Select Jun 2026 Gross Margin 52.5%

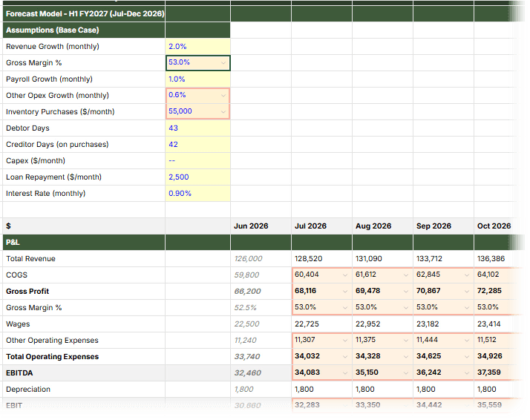(x=261, y=308)
